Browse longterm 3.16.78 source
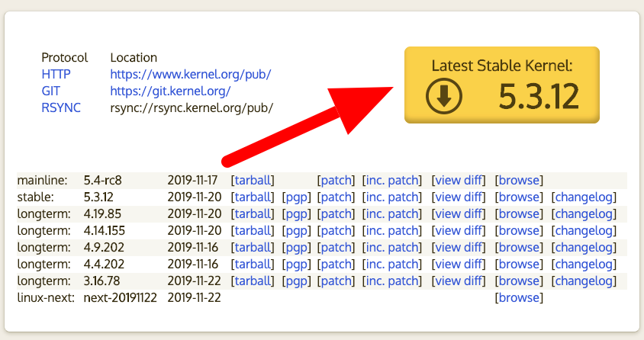 tap(519, 281)
